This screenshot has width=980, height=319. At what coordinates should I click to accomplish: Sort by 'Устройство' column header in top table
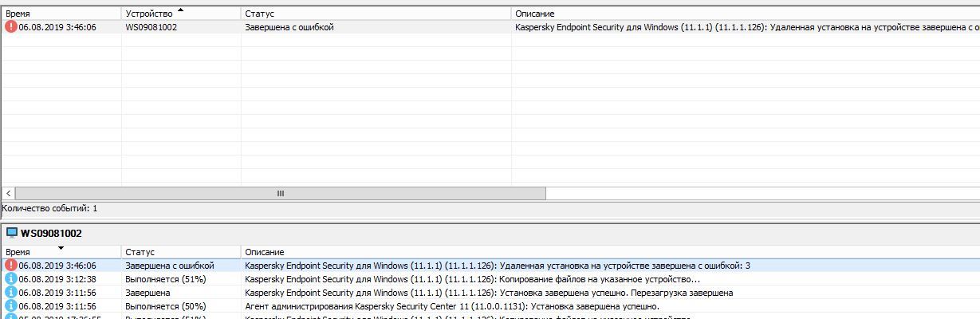149,14
